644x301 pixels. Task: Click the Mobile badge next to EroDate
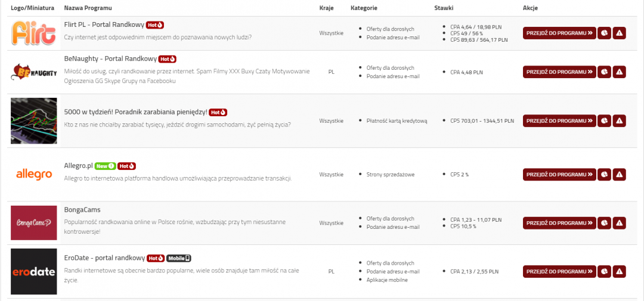179,258
